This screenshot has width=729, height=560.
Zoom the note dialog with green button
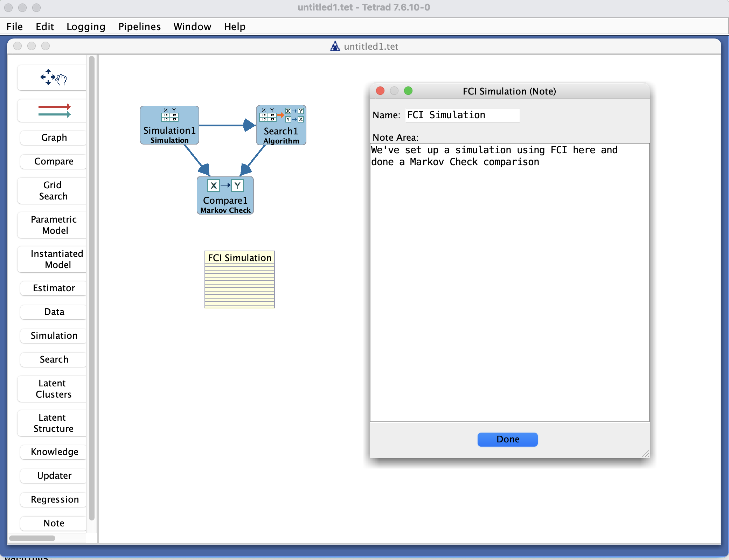tap(408, 91)
